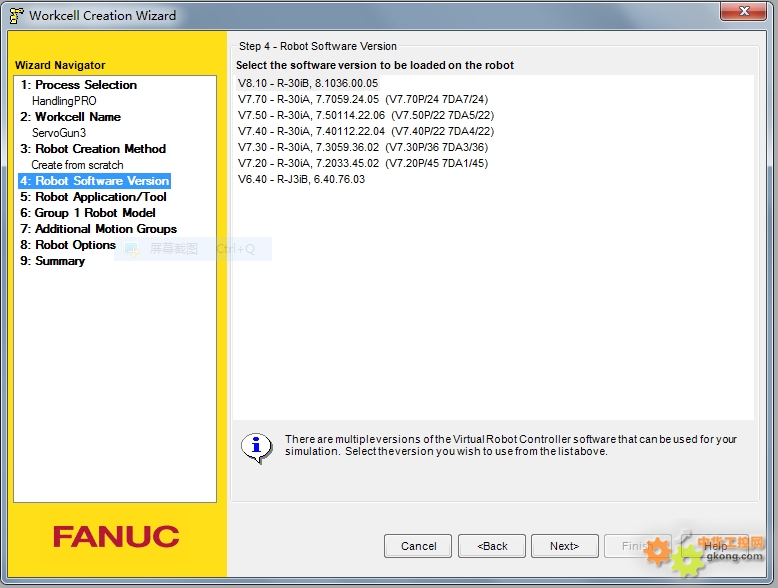Click HandlingPRO under Process Selection
Image resolution: width=778 pixels, height=588 pixels.
(x=64, y=101)
